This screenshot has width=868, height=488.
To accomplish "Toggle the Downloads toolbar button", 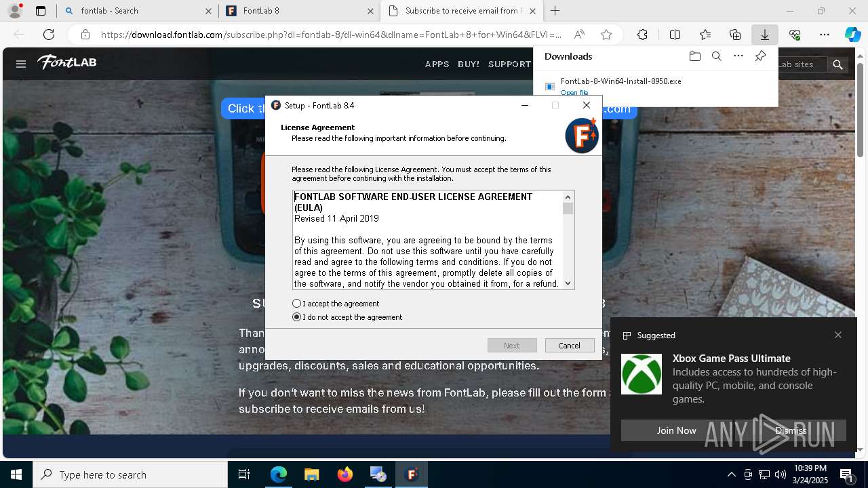I will click(x=764, y=35).
